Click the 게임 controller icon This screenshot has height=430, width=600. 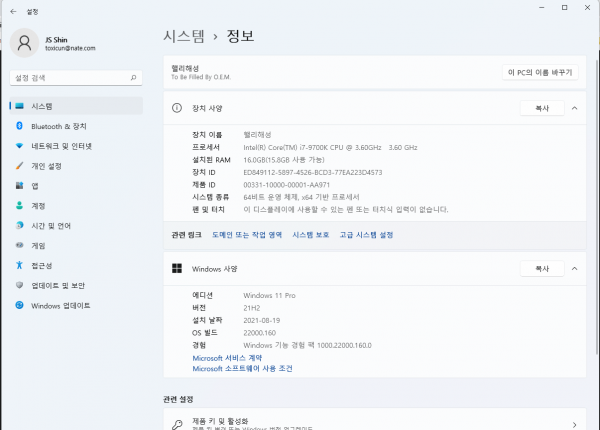20,245
